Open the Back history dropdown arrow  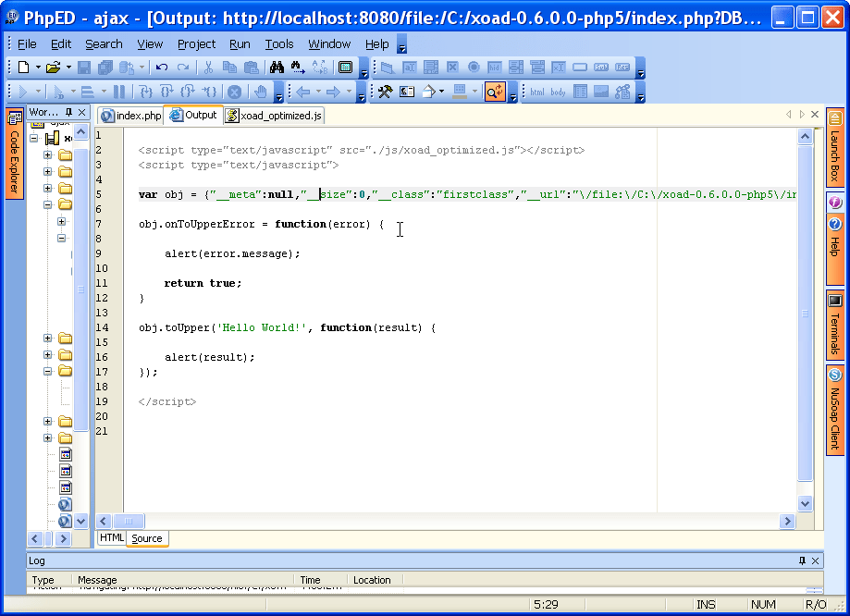point(318,92)
